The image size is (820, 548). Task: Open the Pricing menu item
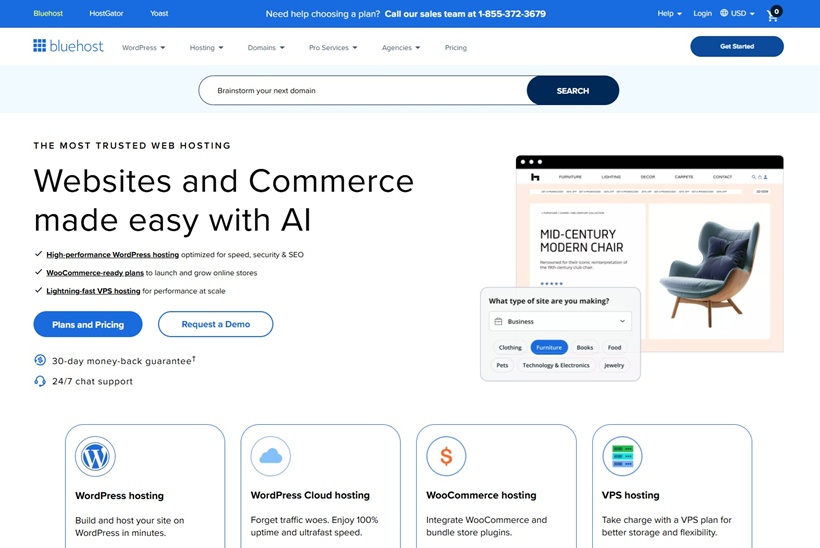pos(455,48)
